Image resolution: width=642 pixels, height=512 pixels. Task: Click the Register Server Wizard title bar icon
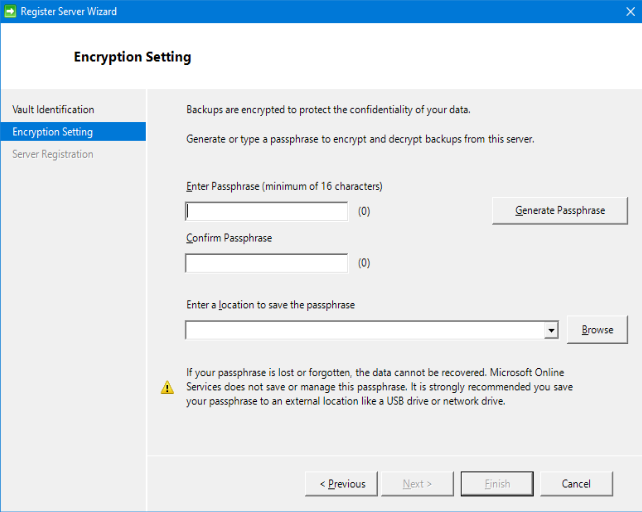(12, 12)
